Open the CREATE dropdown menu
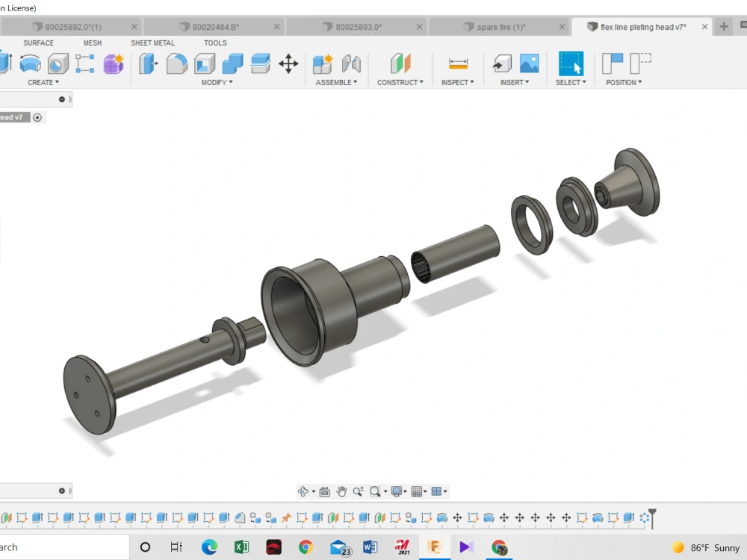The width and height of the screenshot is (747, 560). click(43, 82)
